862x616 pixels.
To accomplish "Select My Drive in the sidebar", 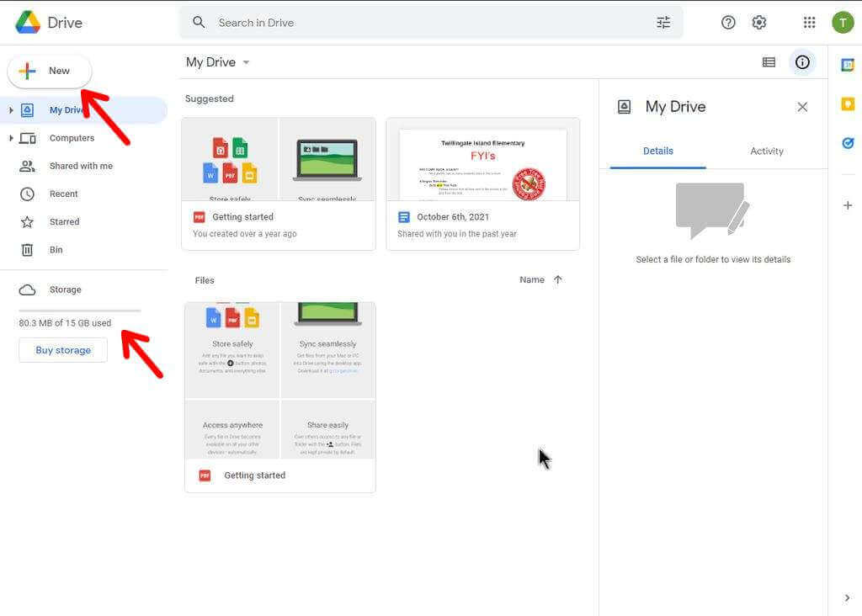I will (83, 110).
